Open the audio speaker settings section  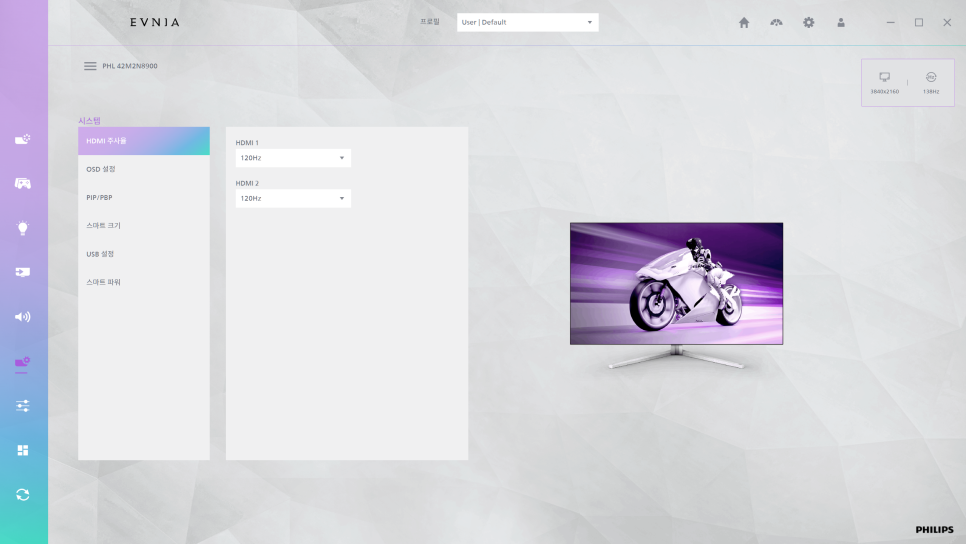pos(23,317)
